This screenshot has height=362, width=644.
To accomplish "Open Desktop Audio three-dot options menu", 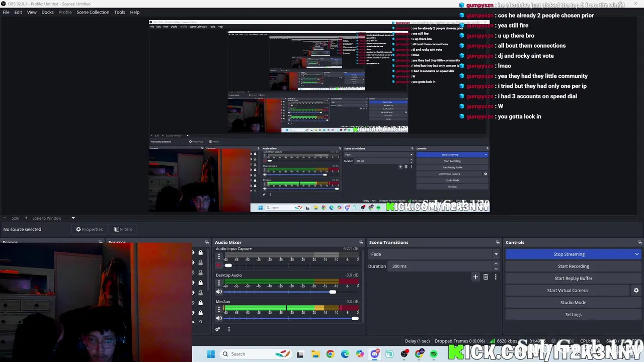I will (x=219, y=283).
